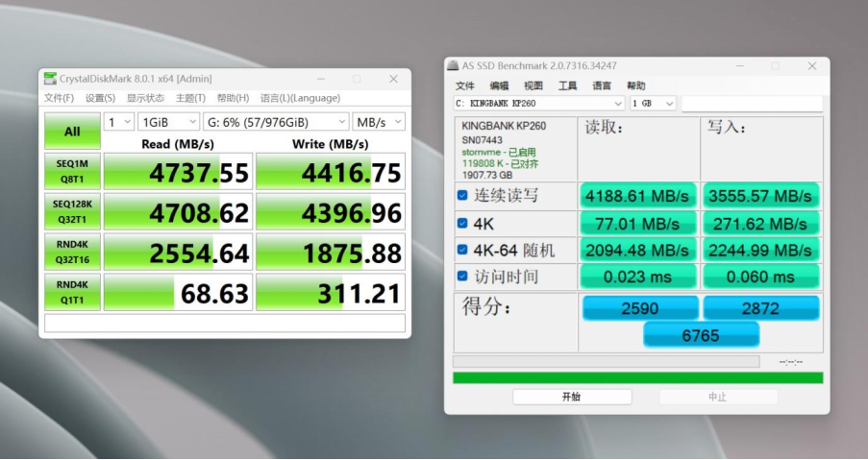Open the C: KINGBANK KP260 drive dropdown
868x460 pixels.
(x=539, y=104)
